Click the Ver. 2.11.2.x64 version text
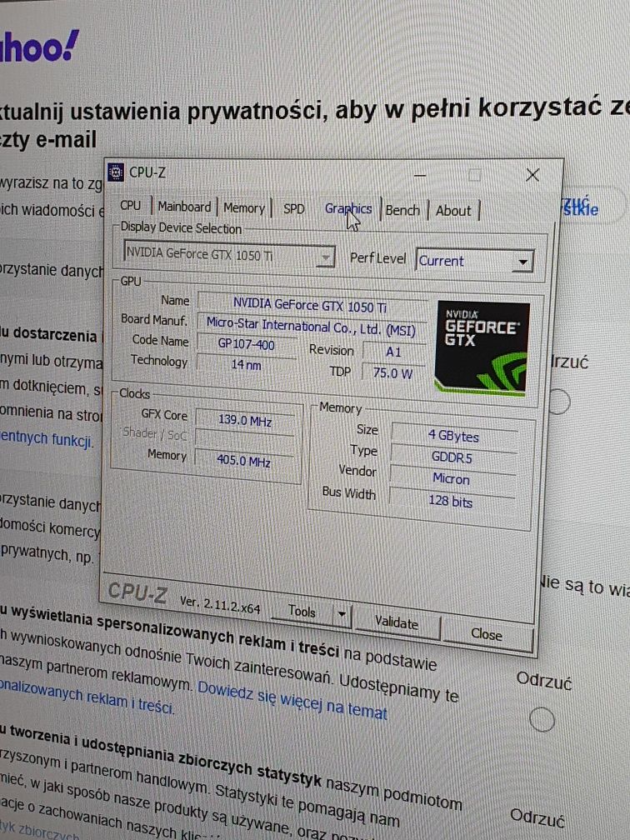This screenshot has height=840, width=630. coord(220,605)
